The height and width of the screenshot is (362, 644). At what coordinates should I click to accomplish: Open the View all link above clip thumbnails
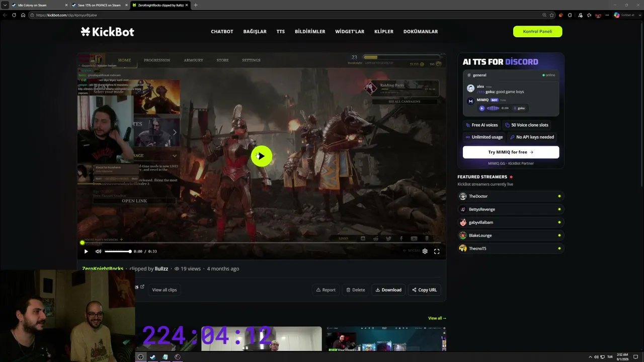pyautogui.click(x=437, y=318)
